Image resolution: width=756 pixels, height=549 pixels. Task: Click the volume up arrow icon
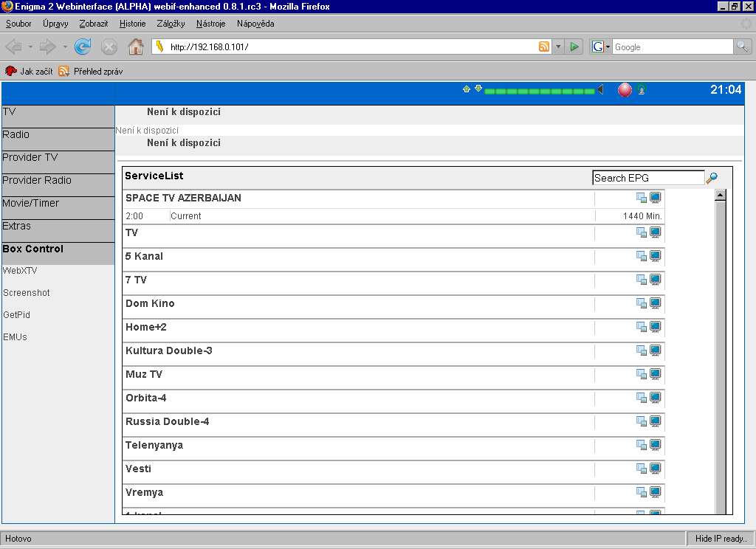click(x=467, y=89)
